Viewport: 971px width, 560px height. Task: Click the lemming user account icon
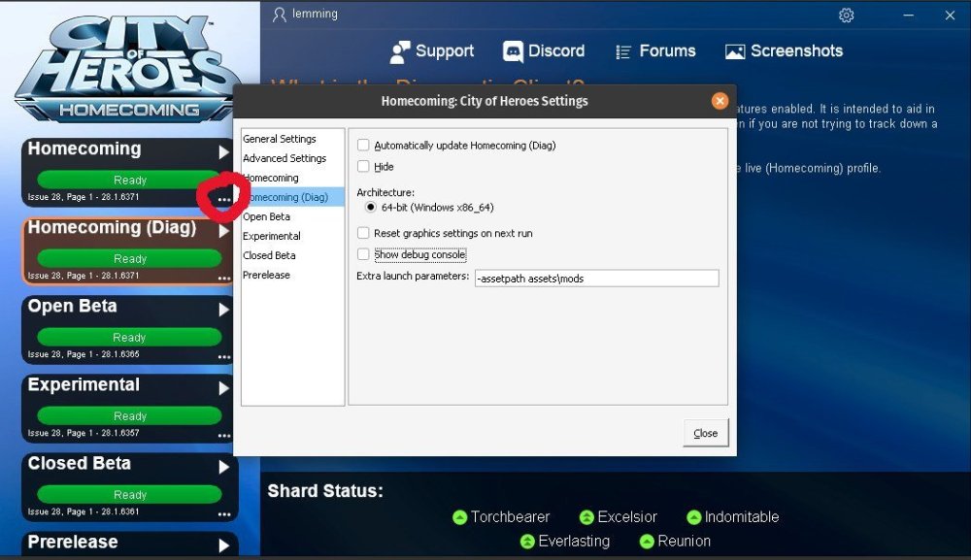[280, 15]
